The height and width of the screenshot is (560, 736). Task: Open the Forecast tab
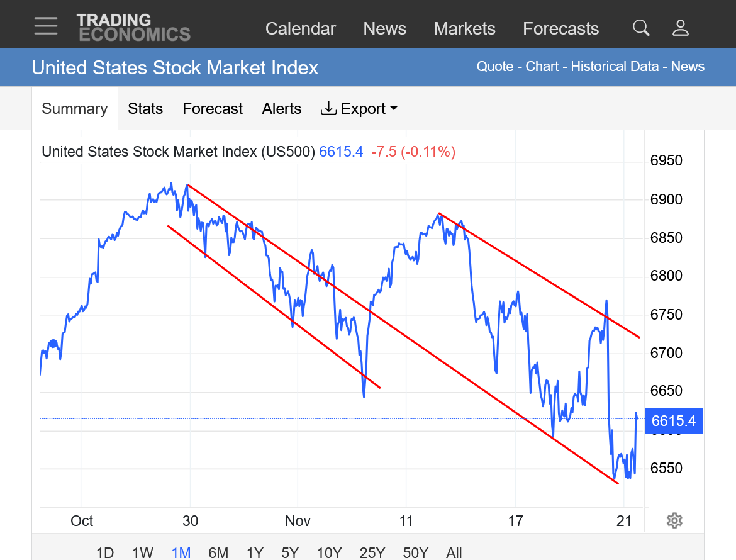pos(213,109)
